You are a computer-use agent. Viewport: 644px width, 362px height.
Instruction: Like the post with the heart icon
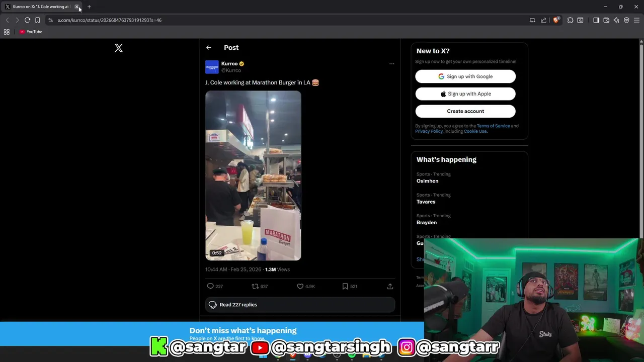(300, 286)
